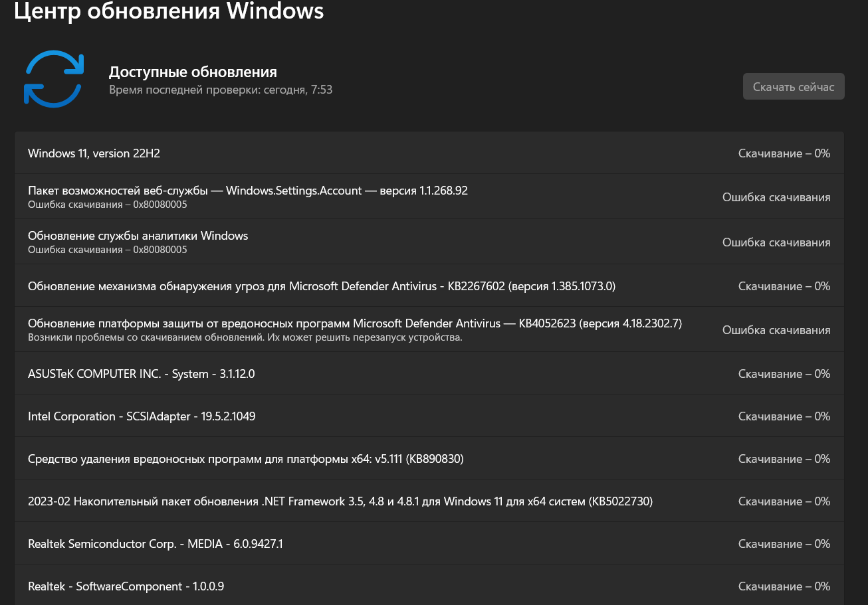
Task: Select the "Windows 11, version 22H2" update row
Action: click(x=429, y=153)
